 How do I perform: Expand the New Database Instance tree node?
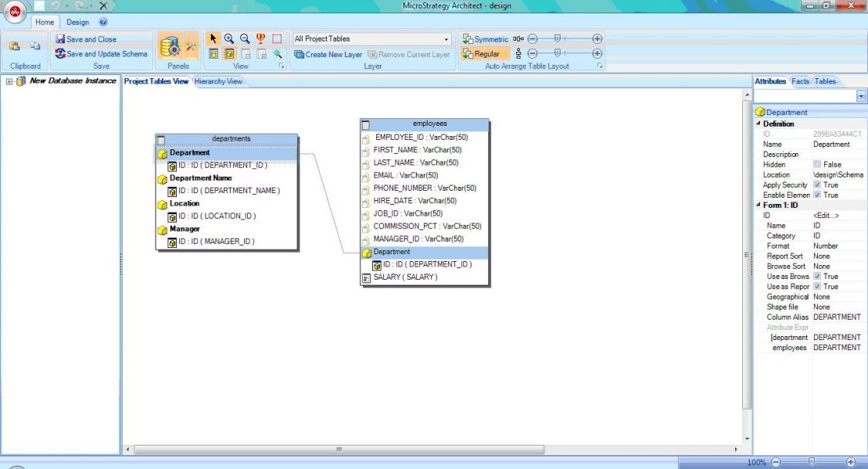click(9, 81)
